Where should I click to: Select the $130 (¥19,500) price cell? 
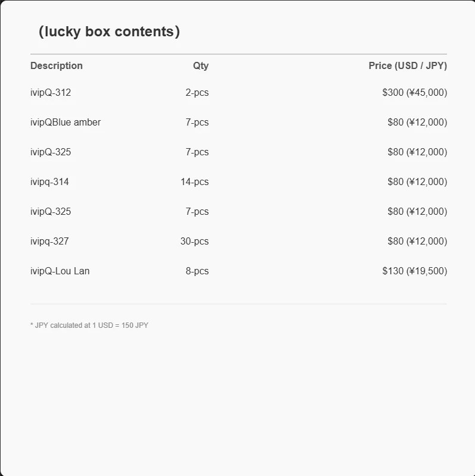(414, 271)
